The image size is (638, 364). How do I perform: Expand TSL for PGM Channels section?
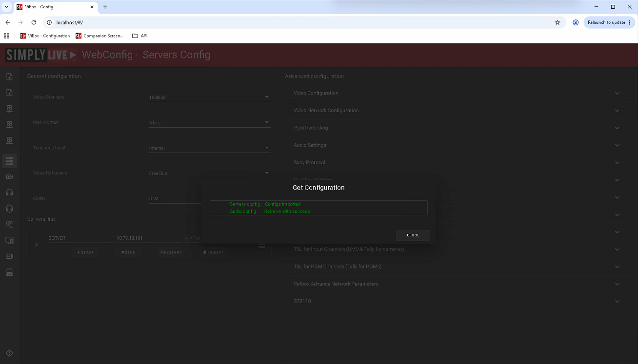(x=457, y=267)
